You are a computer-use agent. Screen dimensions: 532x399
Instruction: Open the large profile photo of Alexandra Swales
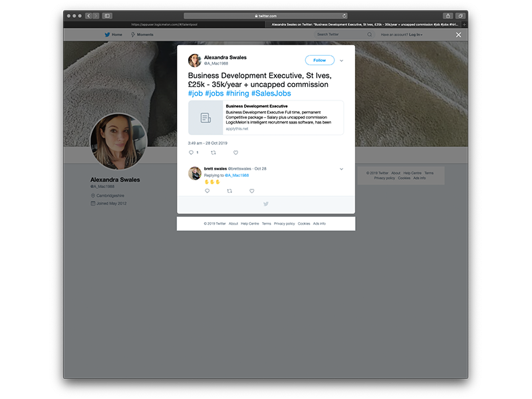point(118,142)
